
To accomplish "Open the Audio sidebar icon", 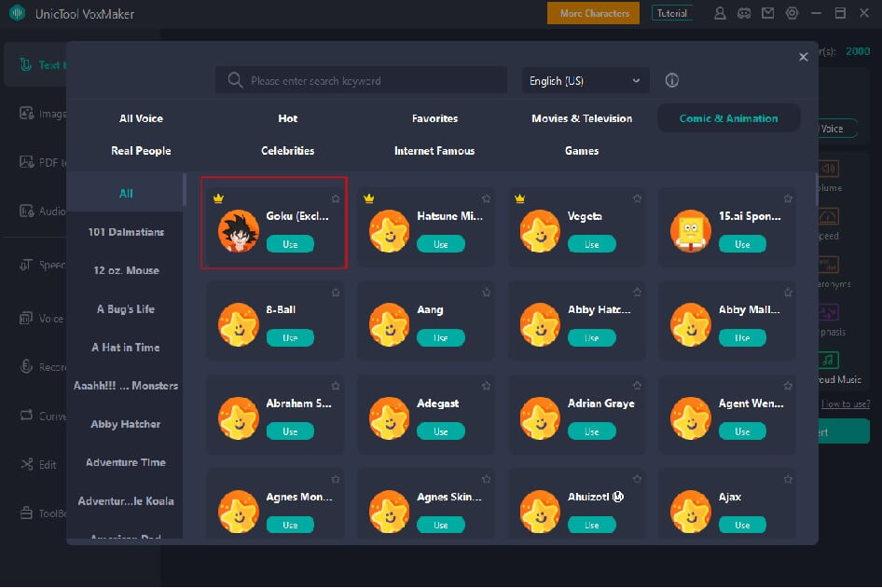I will (x=26, y=211).
